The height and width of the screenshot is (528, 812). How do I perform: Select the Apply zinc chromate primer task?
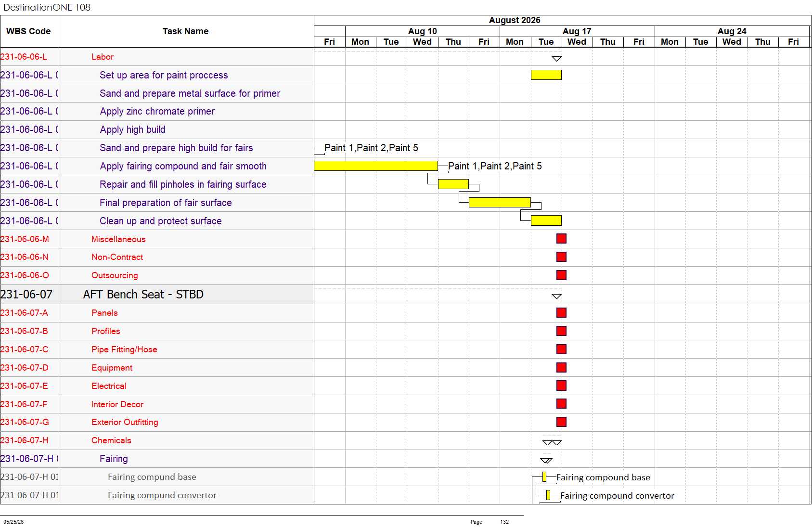point(157,111)
